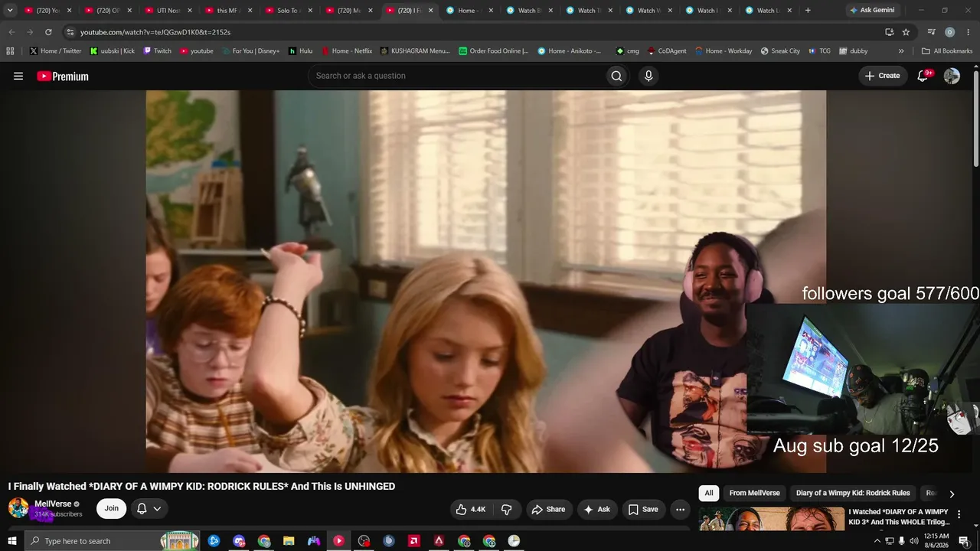Share this video

tap(548, 509)
